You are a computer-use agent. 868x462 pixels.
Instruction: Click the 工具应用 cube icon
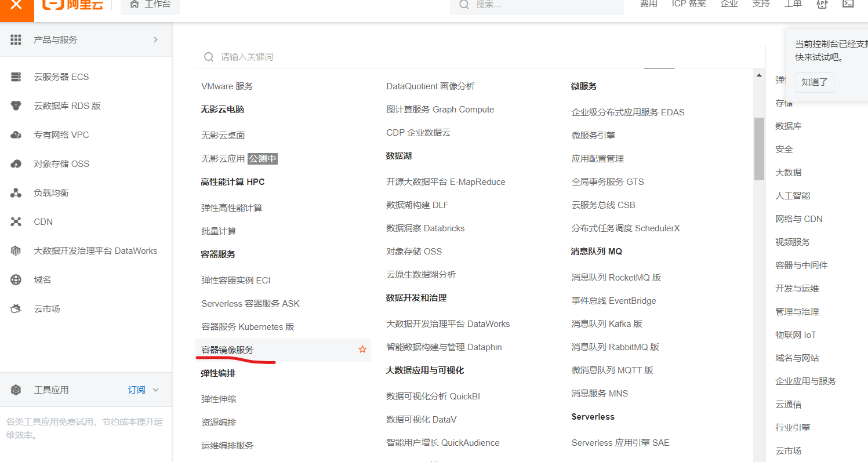16,390
